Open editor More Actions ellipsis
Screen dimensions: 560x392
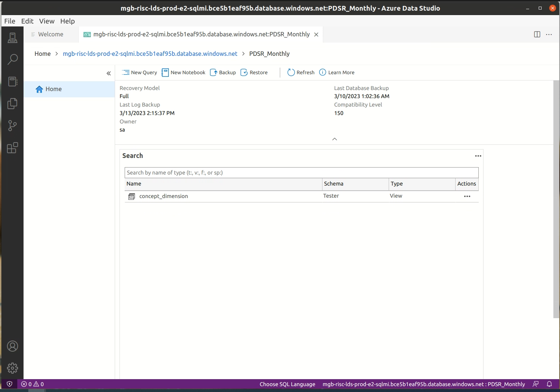pyautogui.click(x=549, y=34)
